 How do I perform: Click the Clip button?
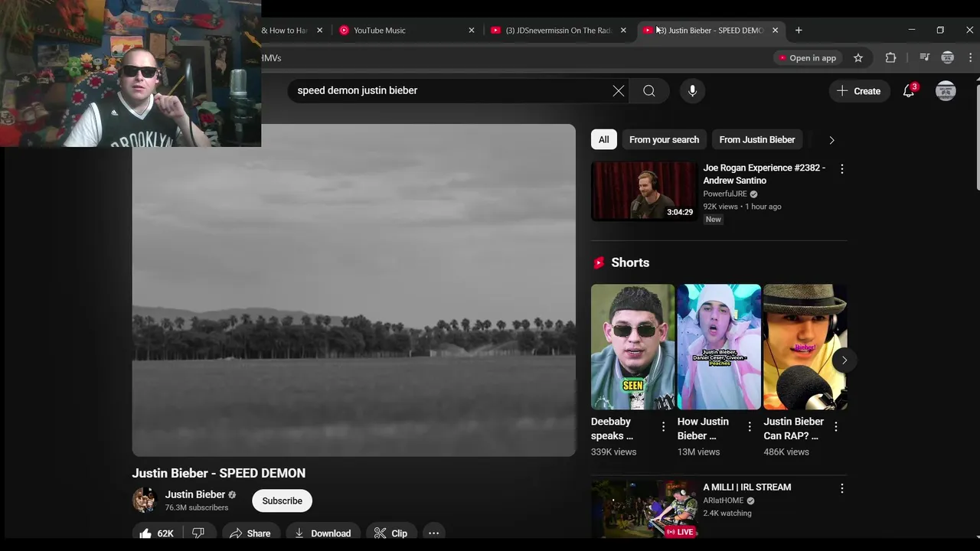390,533
